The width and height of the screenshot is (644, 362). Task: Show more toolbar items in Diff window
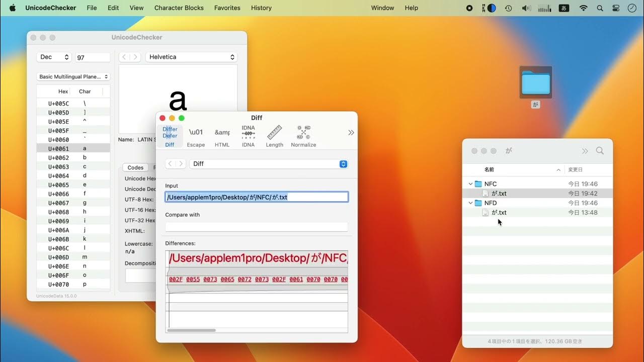click(351, 132)
